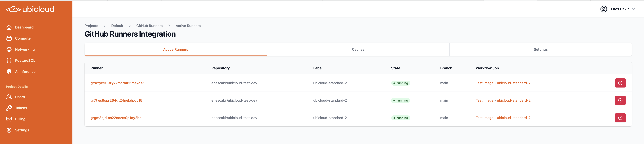Click running status of runner gr7tws9spr264gt24nekdpqc15
The height and width of the screenshot is (144, 644).
point(400,100)
